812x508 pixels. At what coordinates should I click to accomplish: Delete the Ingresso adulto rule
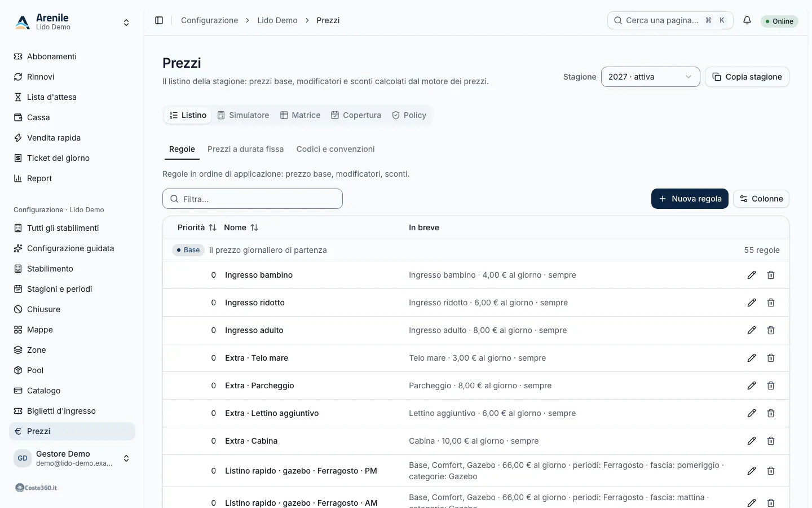point(771,330)
